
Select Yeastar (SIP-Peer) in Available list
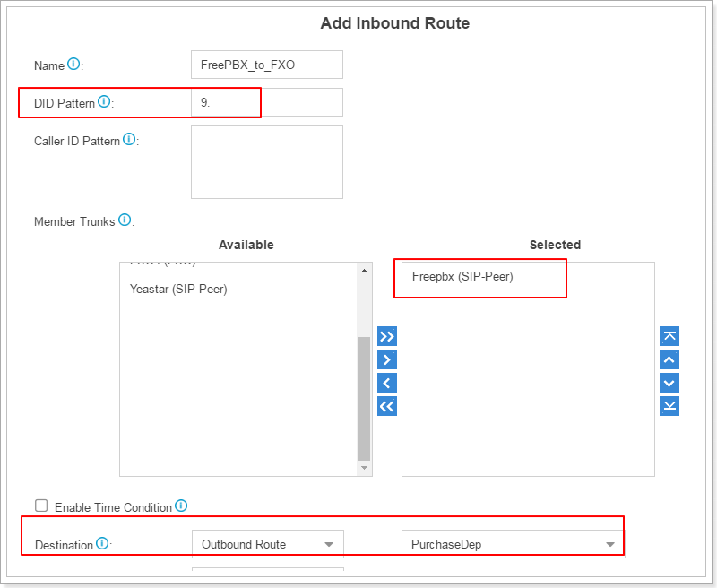[178, 290]
